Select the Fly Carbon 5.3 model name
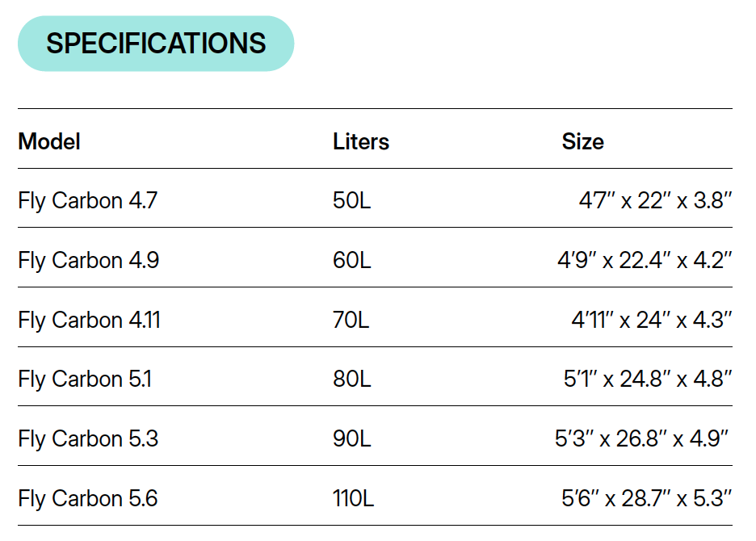This screenshot has width=756, height=541. tap(88, 438)
